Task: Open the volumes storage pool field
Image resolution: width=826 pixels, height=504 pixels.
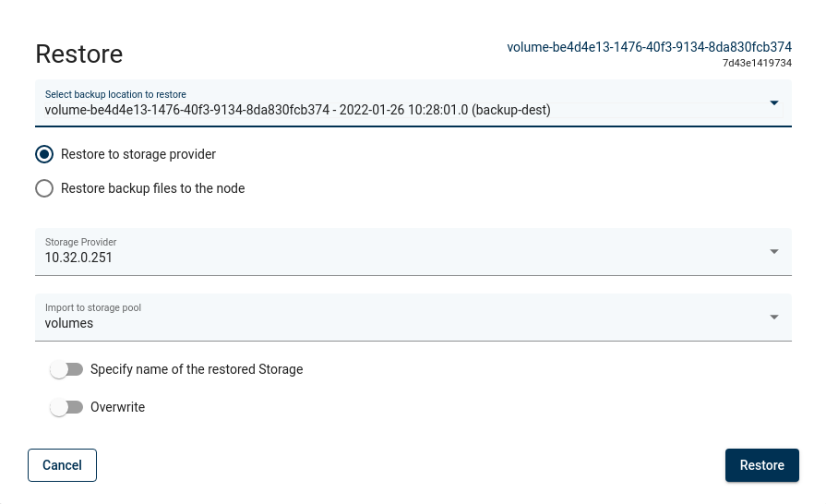Action: click(397, 323)
